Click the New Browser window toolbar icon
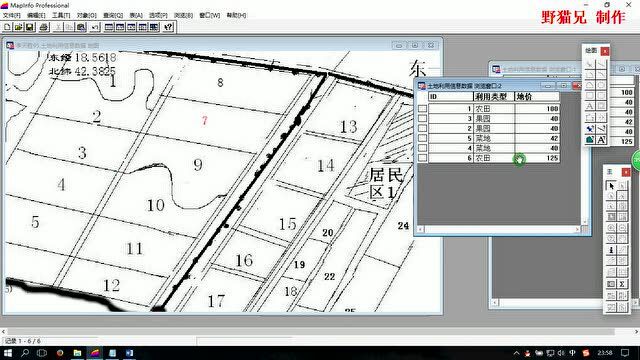640x360 pixels. pos(109,27)
